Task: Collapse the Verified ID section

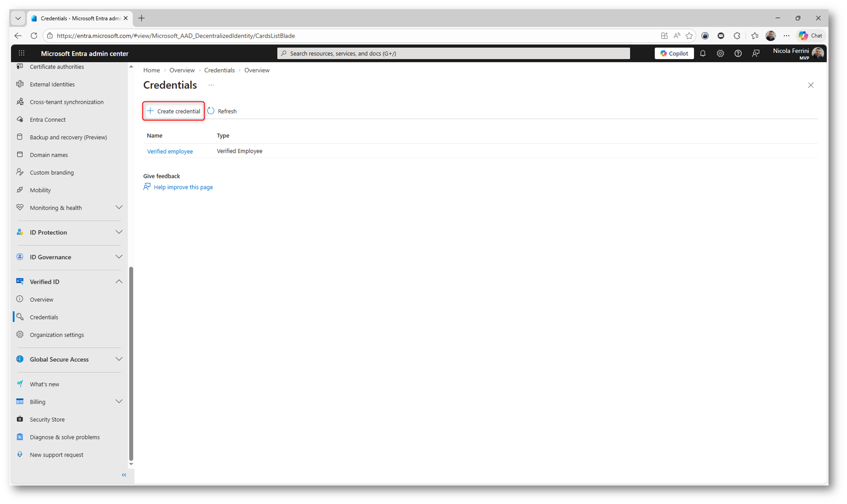Action: click(x=119, y=282)
